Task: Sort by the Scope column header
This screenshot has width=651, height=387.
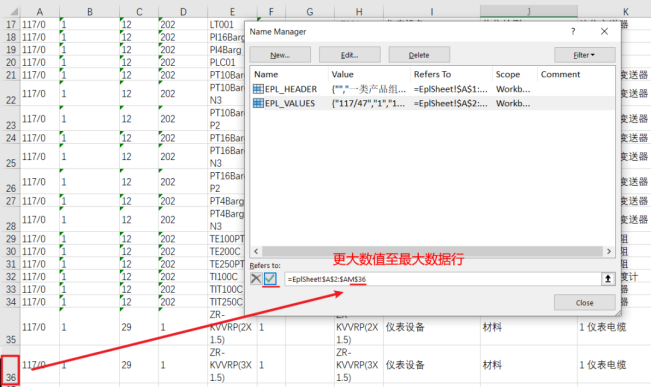Action: point(514,74)
